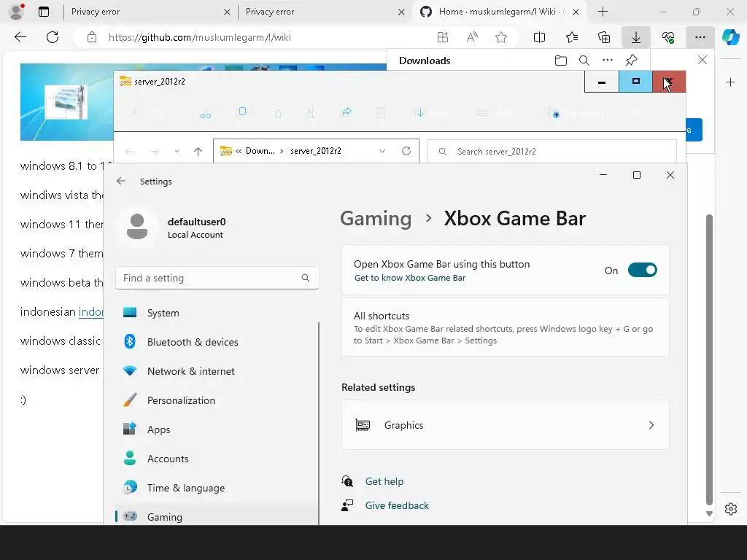
Task: Open Edge sidebar settings gear
Action: click(730, 508)
